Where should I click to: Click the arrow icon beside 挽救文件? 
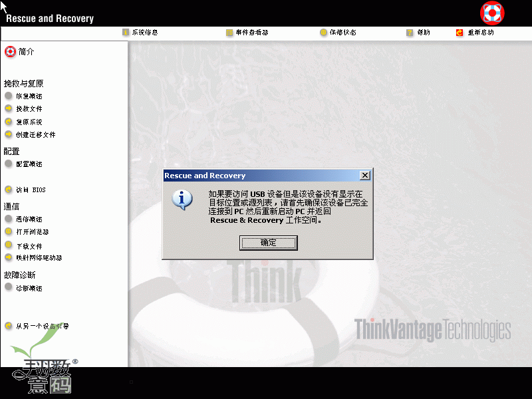click(9, 108)
